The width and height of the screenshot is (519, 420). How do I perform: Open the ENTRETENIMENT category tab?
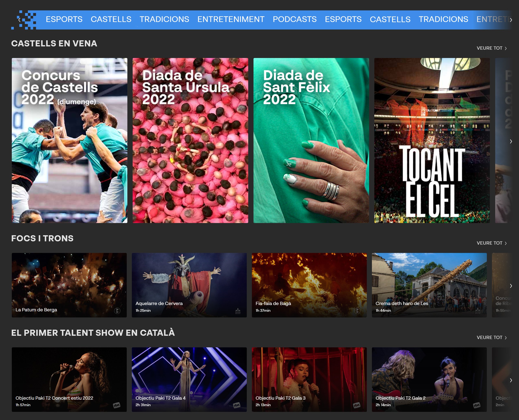(231, 19)
